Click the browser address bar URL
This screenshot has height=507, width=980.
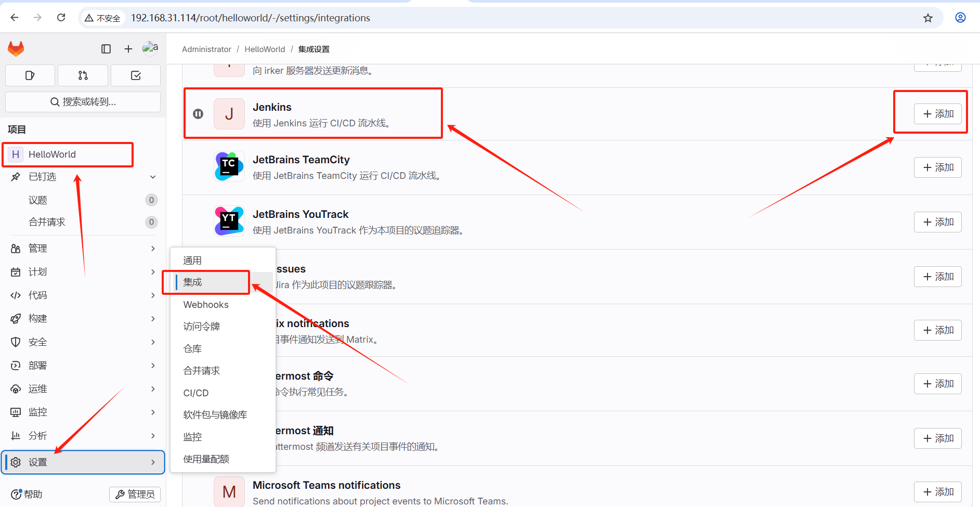[x=251, y=18]
